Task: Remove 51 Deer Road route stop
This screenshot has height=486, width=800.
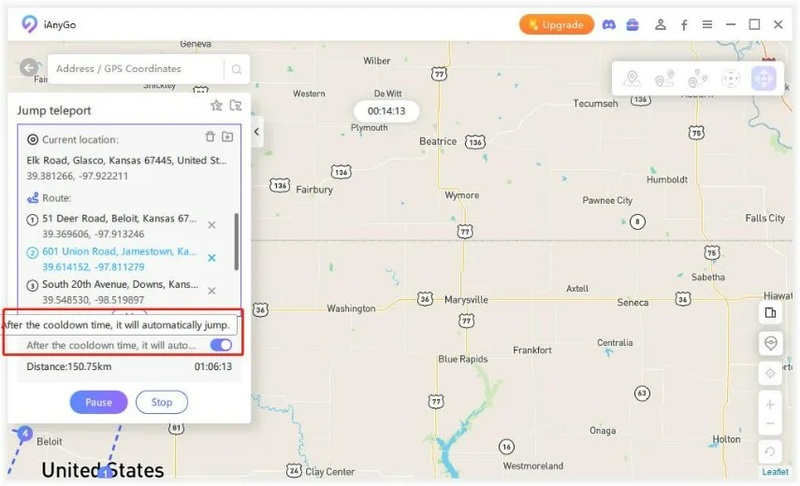Action: (212, 225)
